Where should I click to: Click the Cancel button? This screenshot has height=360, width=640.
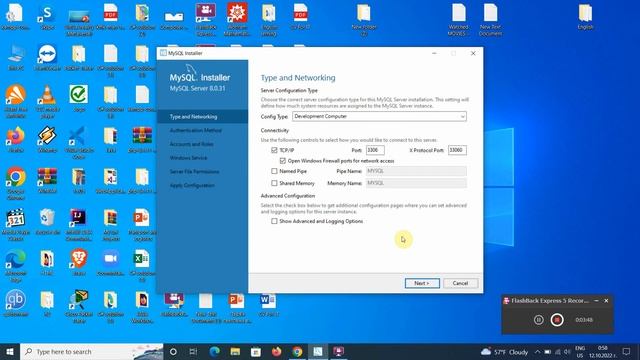(x=460, y=283)
